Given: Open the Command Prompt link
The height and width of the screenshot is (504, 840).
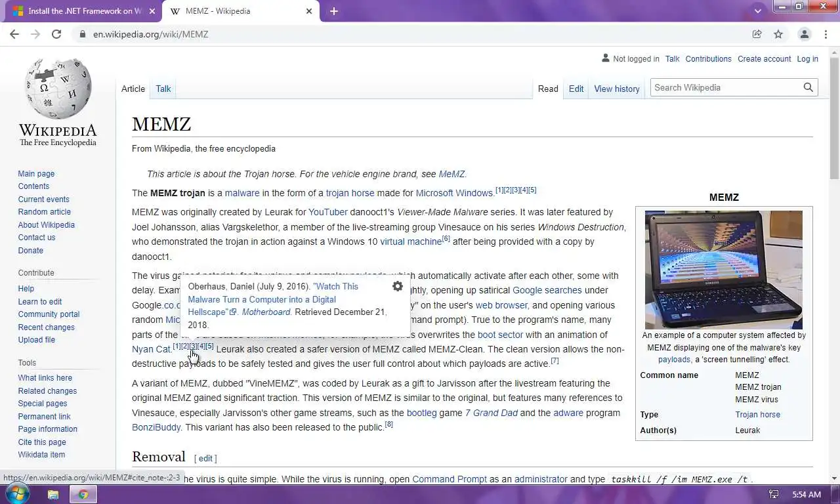Looking at the screenshot, I should [450, 479].
